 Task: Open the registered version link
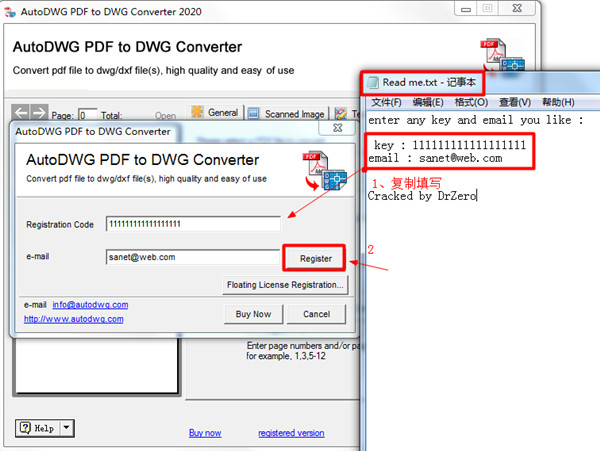click(x=291, y=433)
